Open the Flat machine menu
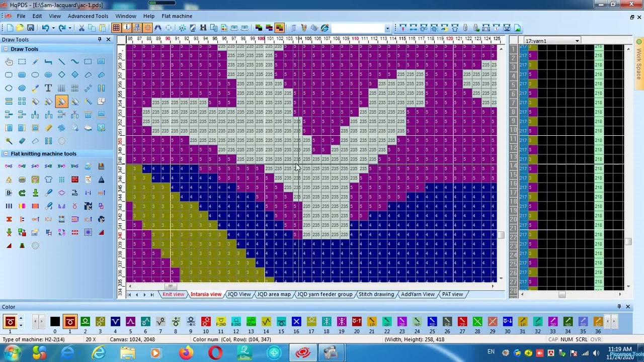This screenshot has width=644, height=362. (177, 16)
